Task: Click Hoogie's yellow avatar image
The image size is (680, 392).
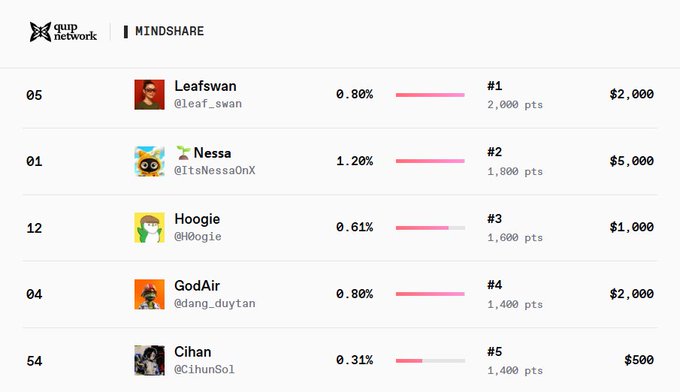Action: click(149, 228)
